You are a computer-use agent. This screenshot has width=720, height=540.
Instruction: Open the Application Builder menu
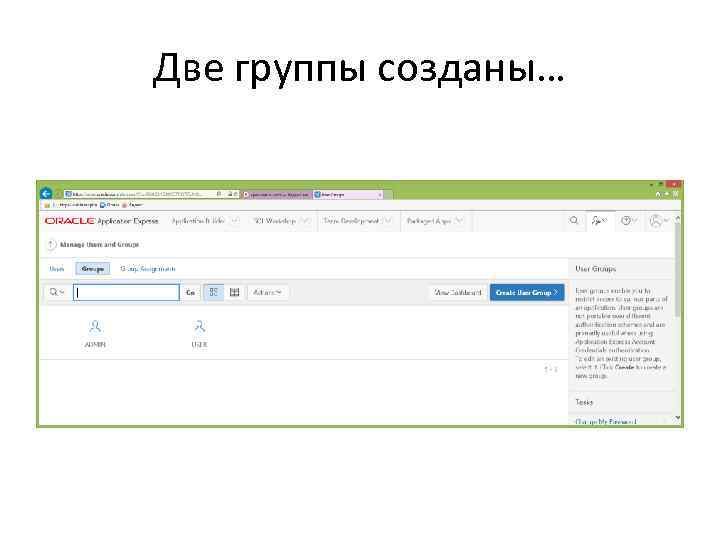[205, 221]
